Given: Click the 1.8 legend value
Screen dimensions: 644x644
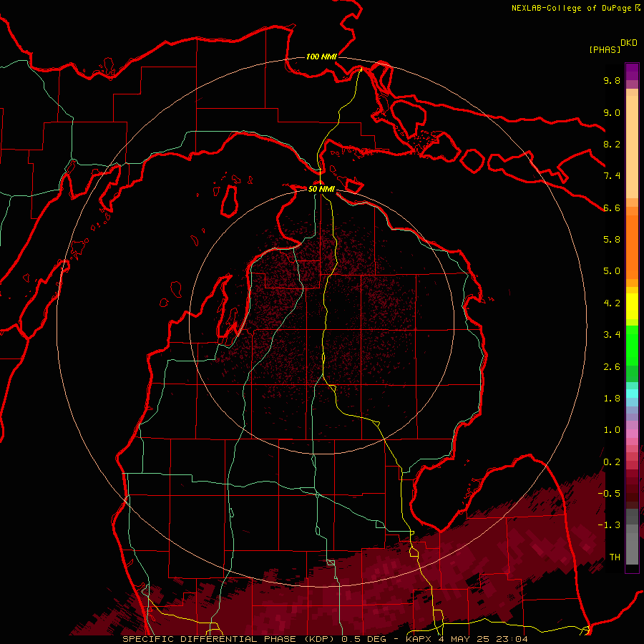Looking at the screenshot, I should click(x=612, y=399).
